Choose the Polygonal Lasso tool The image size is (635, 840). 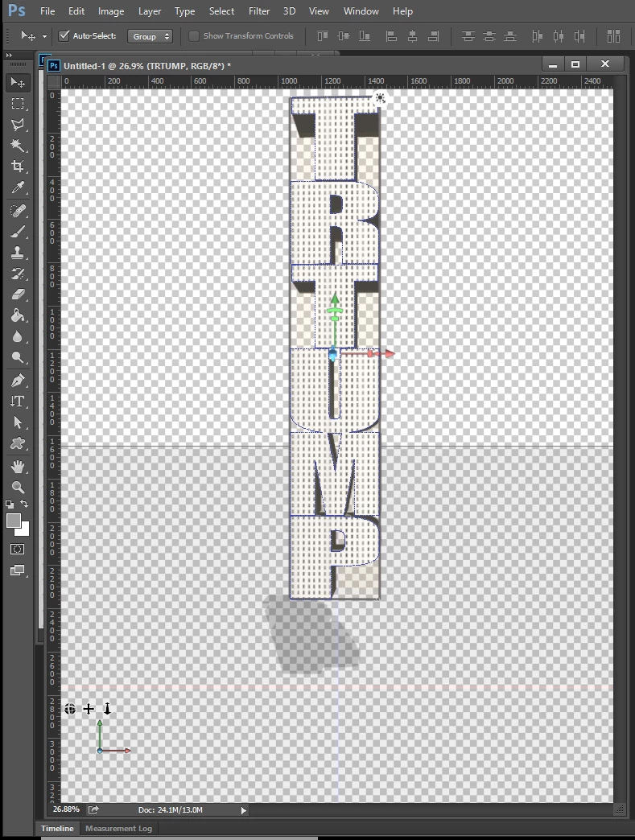(x=18, y=124)
